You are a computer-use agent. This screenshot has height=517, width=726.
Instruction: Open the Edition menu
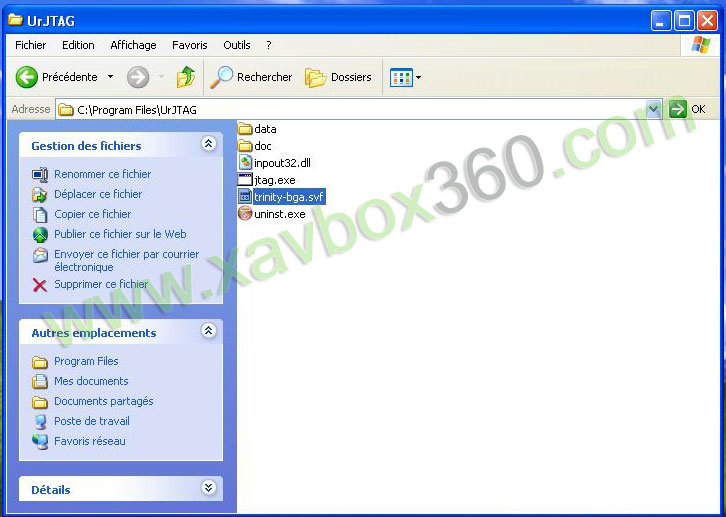(78, 45)
